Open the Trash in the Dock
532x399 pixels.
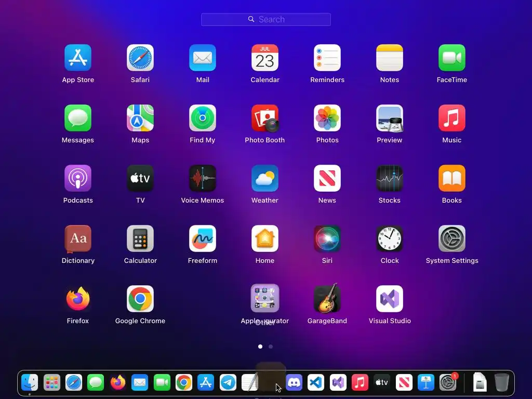click(502, 383)
